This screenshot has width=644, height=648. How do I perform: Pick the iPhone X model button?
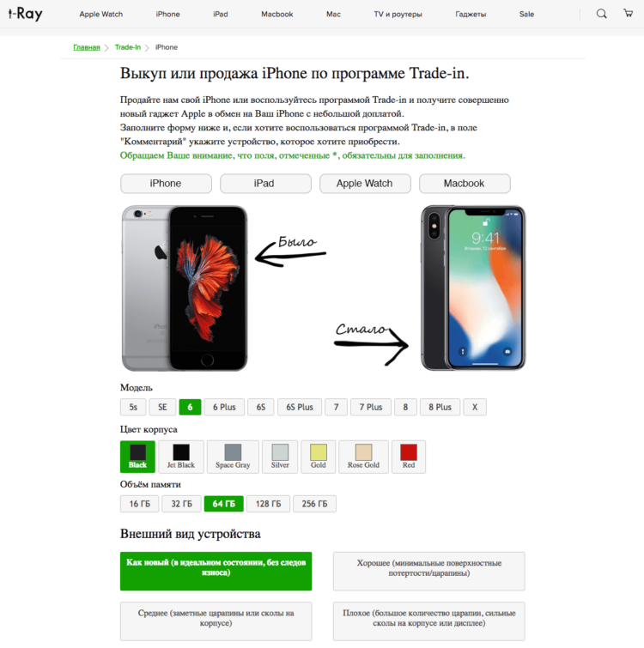pos(475,407)
